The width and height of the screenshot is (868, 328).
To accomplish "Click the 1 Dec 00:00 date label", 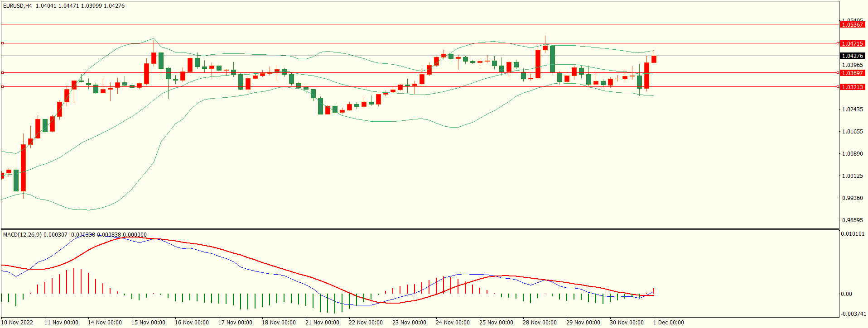I will pyautogui.click(x=669, y=323).
